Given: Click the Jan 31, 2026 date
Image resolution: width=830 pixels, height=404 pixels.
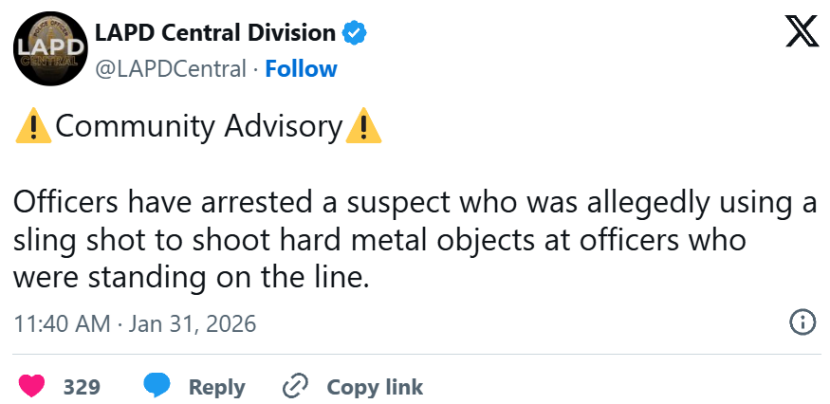Looking at the screenshot, I should click(193, 324).
